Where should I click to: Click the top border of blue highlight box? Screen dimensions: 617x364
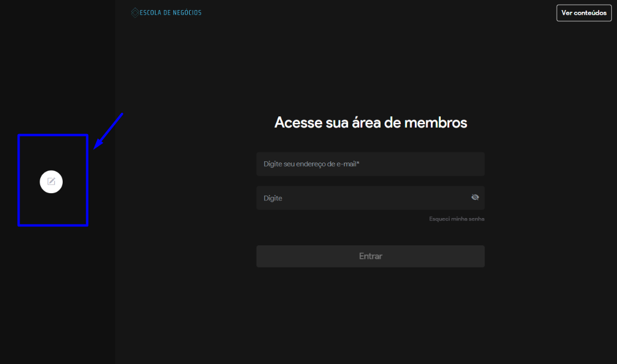click(x=53, y=135)
